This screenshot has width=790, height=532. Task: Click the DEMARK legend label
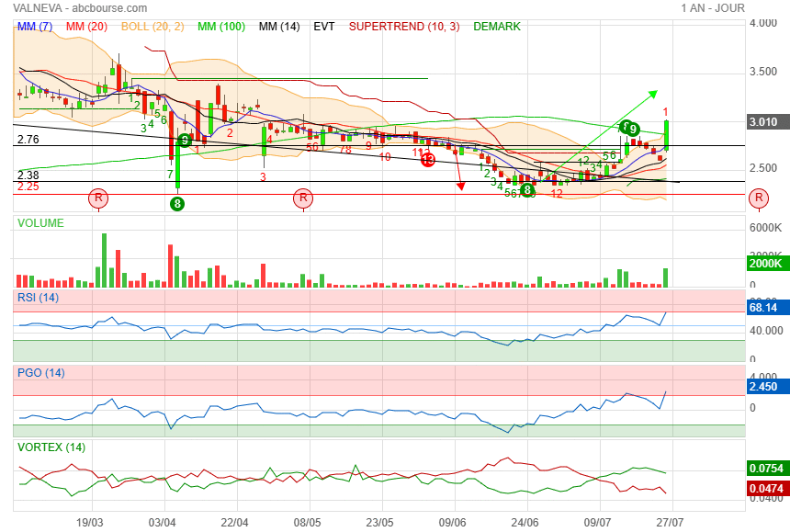497,27
